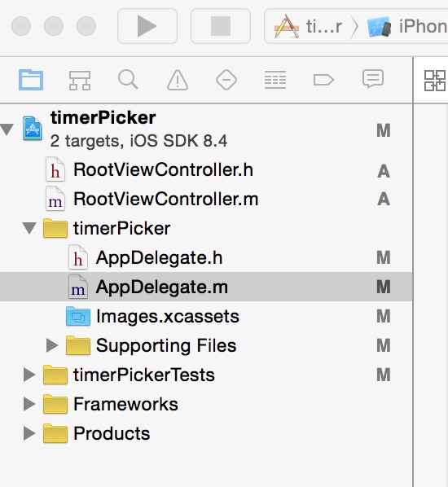Click the yellow Supporting Files folder icon
Viewport: 448px width, 487px height.
[x=78, y=345]
